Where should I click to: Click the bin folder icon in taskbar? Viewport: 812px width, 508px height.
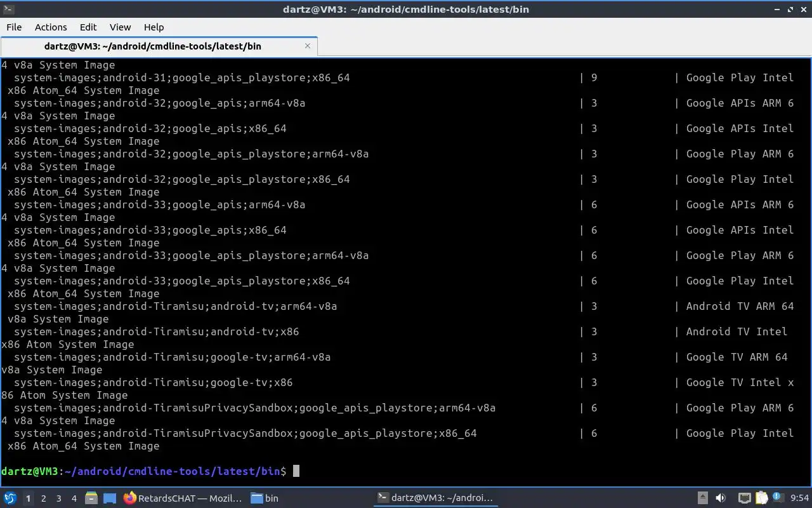pyautogui.click(x=257, y=498)
